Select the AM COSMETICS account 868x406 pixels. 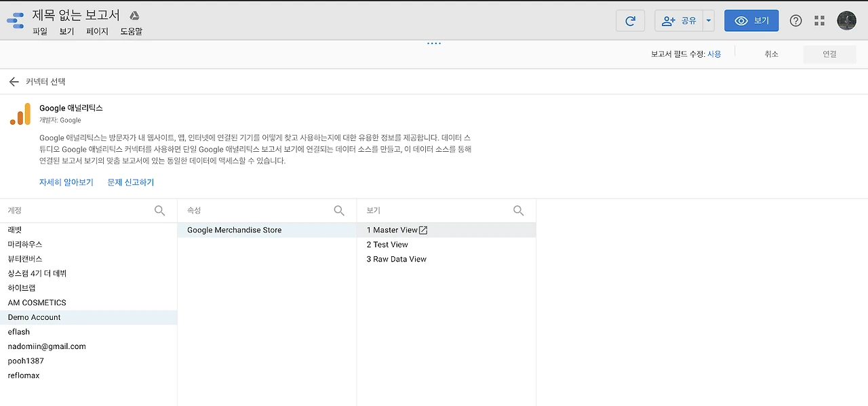[88, 303]
